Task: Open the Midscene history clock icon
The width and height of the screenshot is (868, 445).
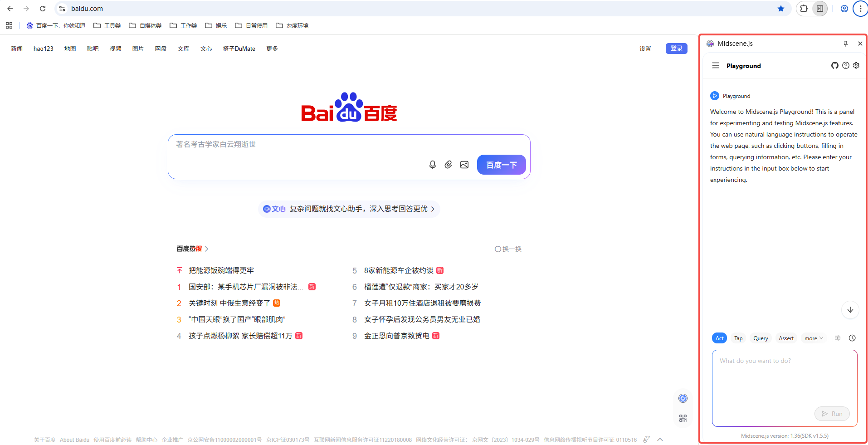Action: [x=852, y=338]
